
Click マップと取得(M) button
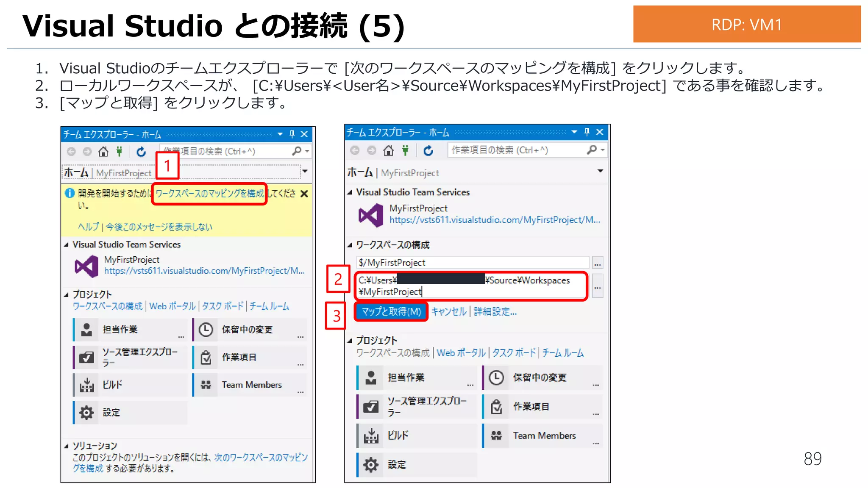coord(391,311)
